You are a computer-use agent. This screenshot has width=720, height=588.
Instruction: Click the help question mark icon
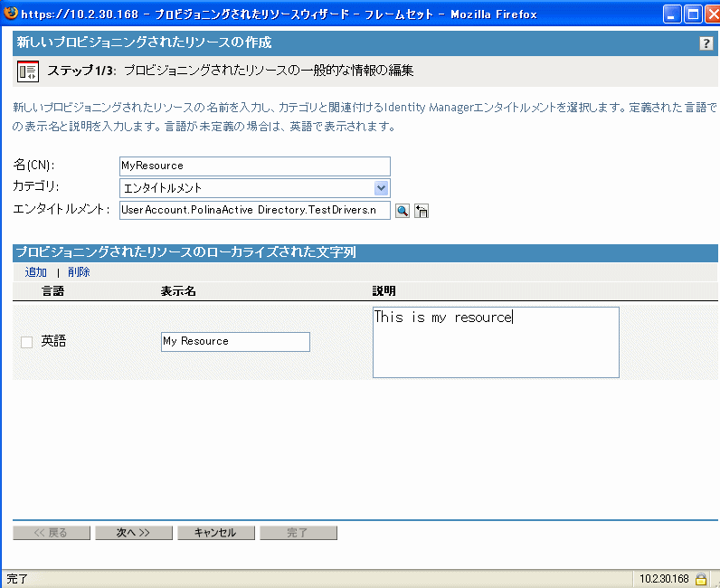coord(706,43)
